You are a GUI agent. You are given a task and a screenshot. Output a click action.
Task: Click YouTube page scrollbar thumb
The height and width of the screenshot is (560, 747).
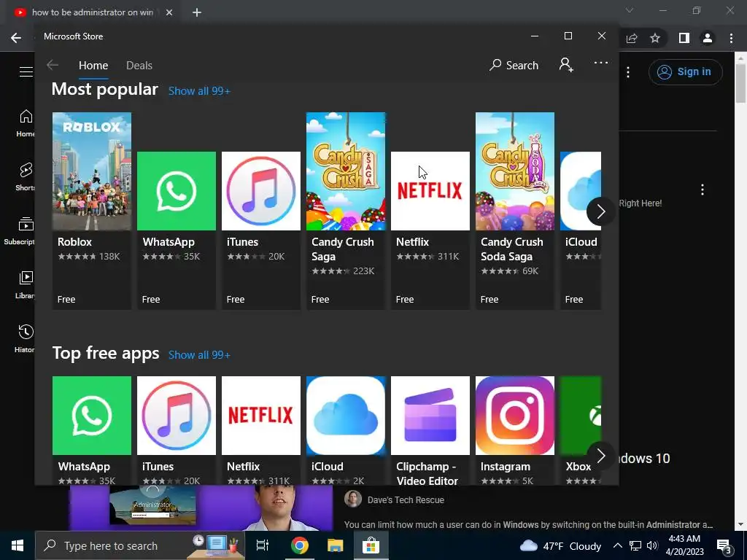click(x=740, y=82)
